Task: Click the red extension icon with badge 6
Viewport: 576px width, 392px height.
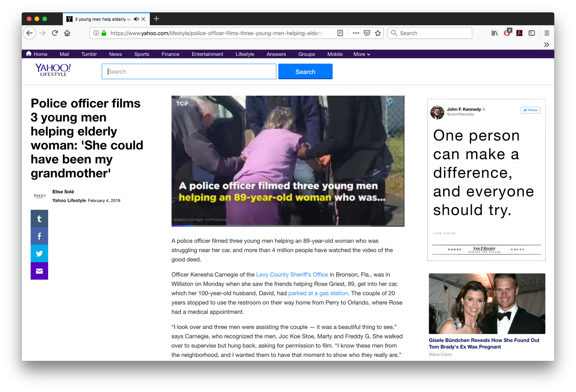Action: pyautogui.click(x=507, y=32)
